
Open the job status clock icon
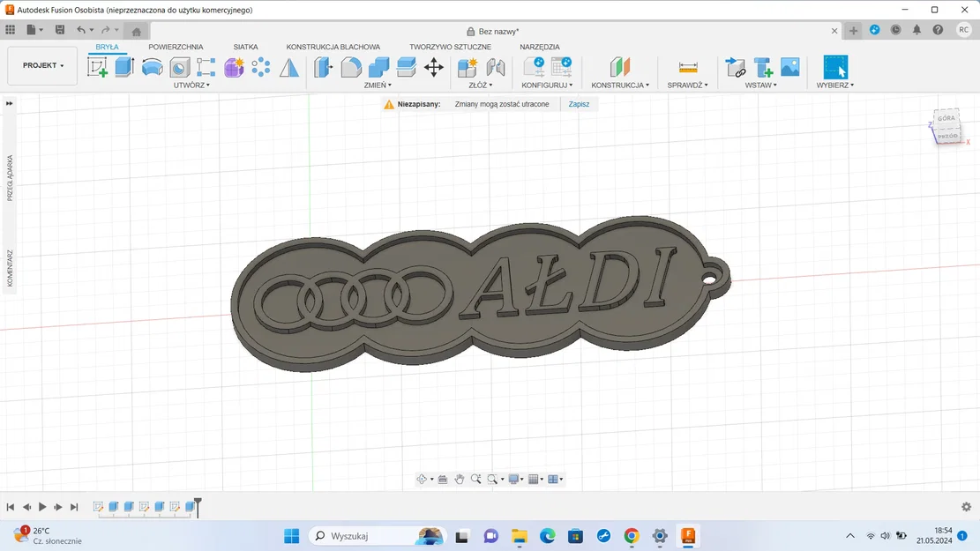895,29
